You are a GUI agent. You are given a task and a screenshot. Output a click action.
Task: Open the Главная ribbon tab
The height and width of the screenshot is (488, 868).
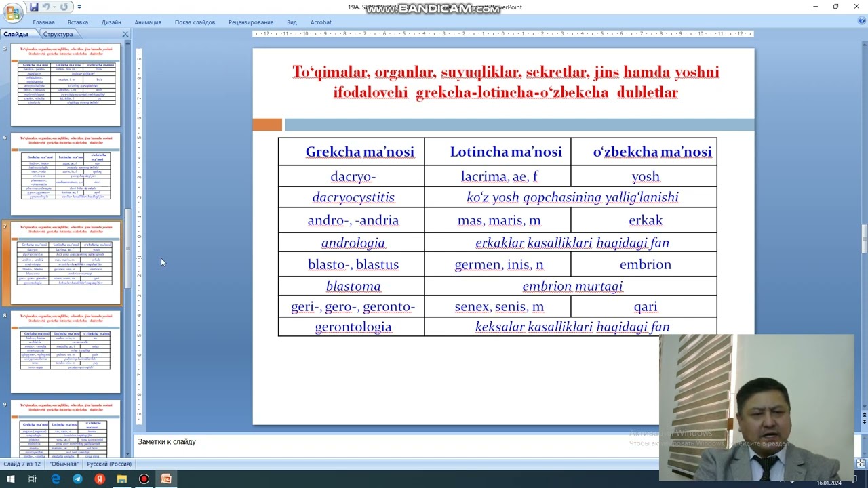point(43,22)
